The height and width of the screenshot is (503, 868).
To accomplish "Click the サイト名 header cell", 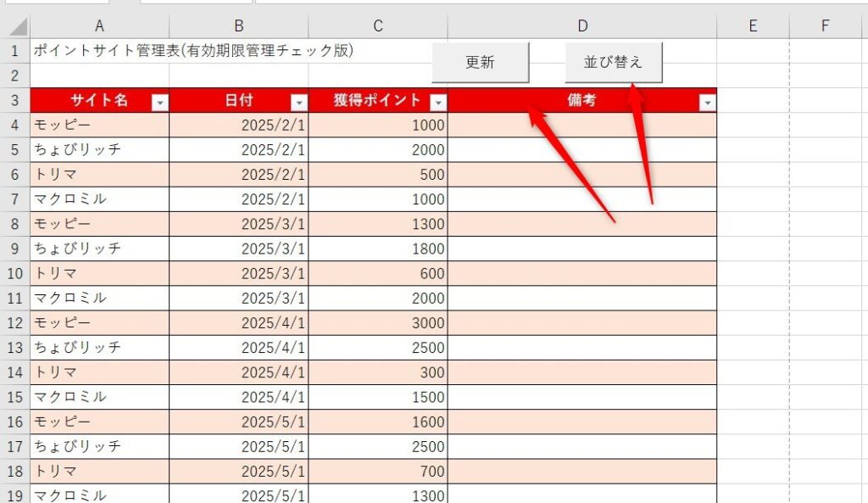I will [x=100, y=100].
